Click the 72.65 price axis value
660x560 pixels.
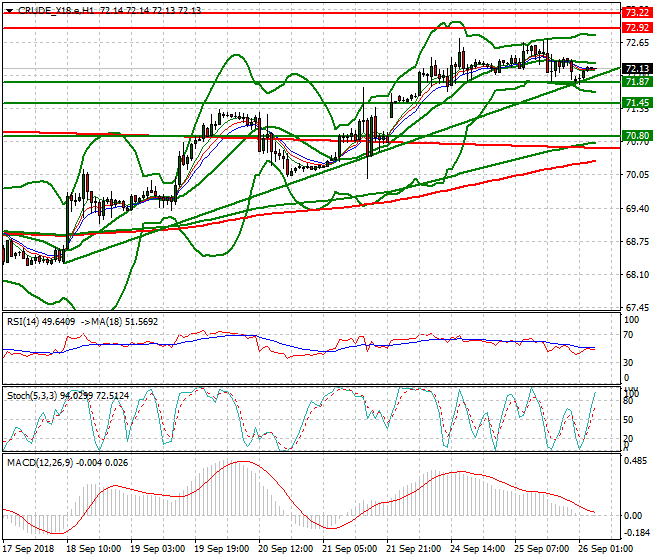(x=637, y=43)
